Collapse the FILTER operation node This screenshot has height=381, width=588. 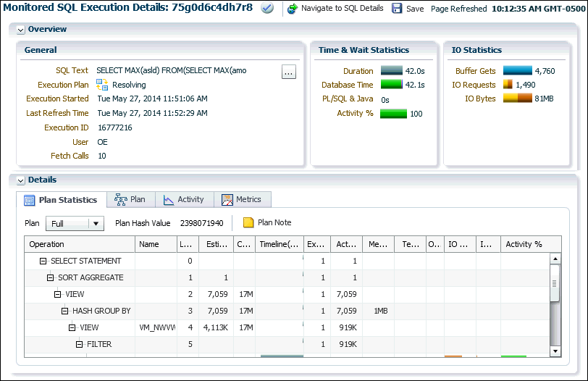79,344
